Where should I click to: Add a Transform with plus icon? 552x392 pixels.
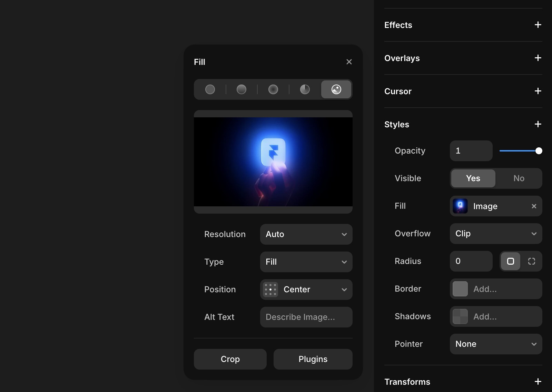pyautogui.click(x=538, y=382)
